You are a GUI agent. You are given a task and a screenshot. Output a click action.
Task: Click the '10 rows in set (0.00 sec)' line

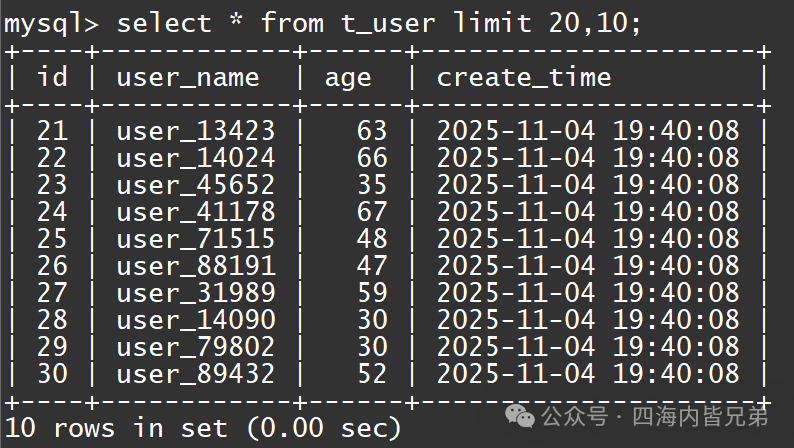tap(203, 428)
